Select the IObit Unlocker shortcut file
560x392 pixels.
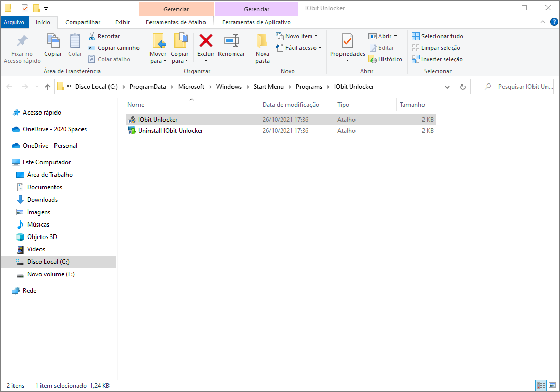(x=281, y=119)
